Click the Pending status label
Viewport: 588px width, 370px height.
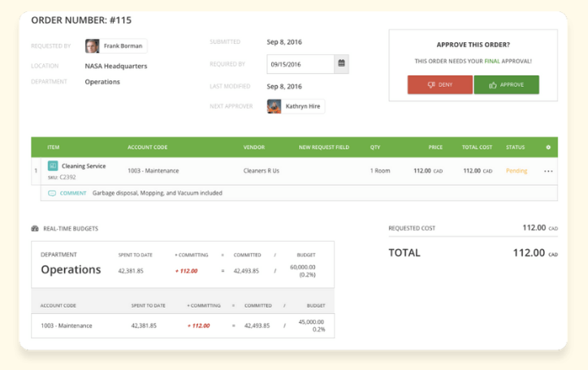(516, 171)
